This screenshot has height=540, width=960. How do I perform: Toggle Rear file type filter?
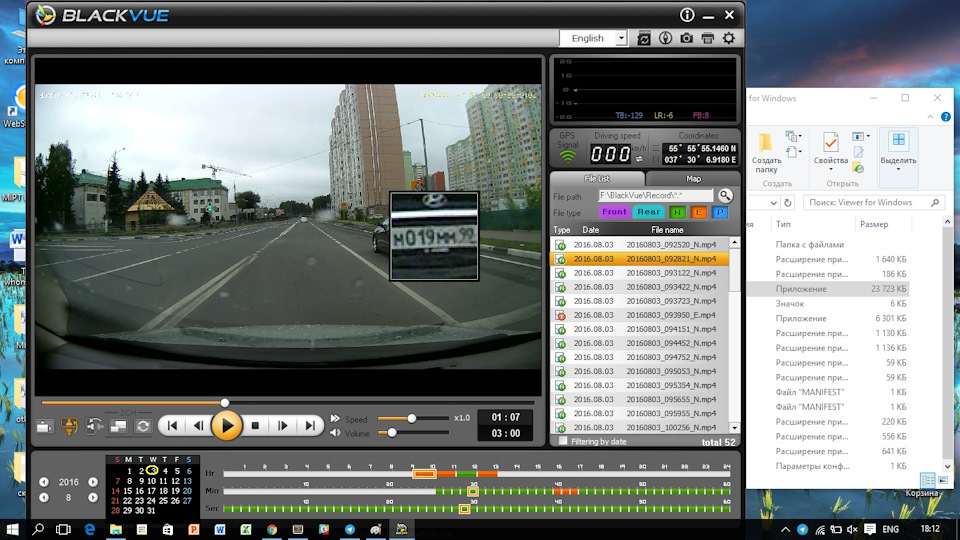pos(648,212)
